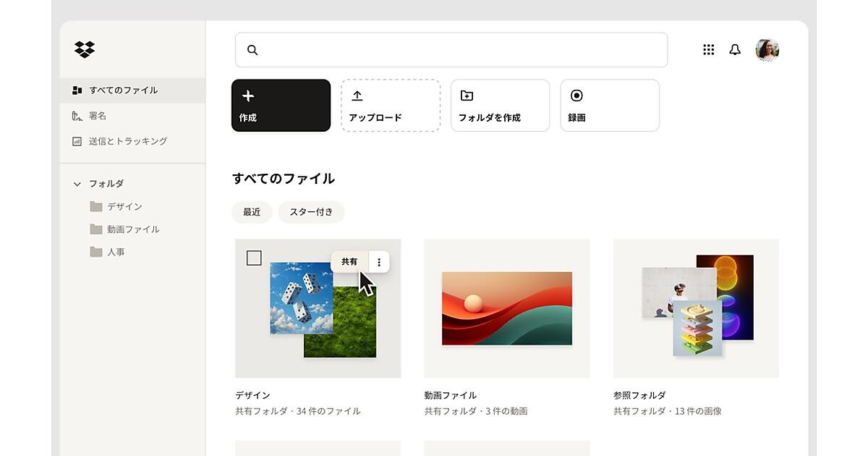The image size is (868, 456).
Task: Click the Dropbox logo icon
Action: click(85, 49)
